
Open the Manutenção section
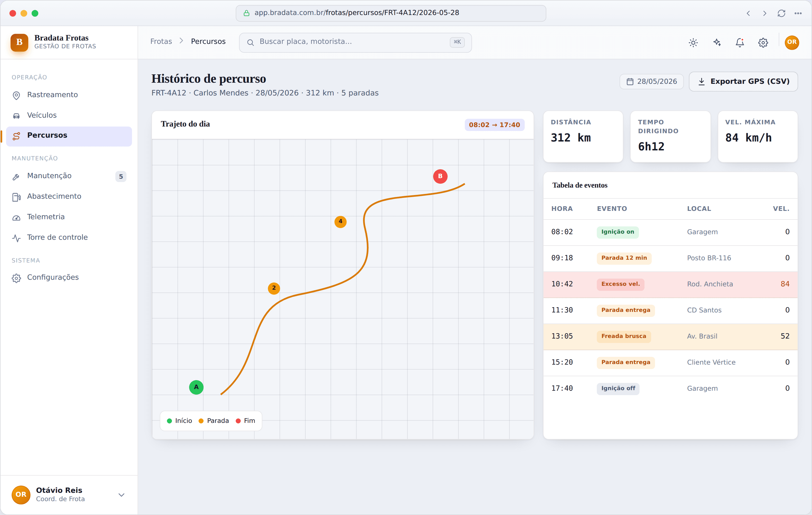coord(69,176)
